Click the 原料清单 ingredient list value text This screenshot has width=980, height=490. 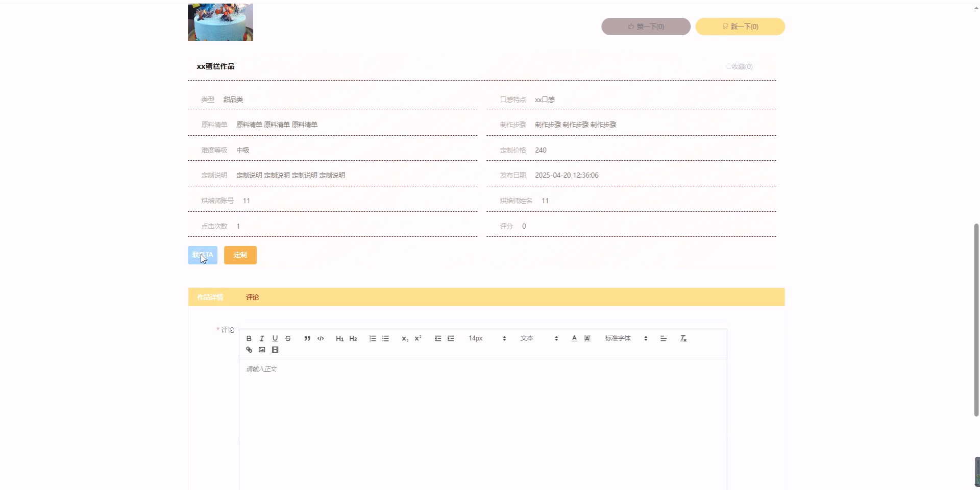[x=277, y=125]
